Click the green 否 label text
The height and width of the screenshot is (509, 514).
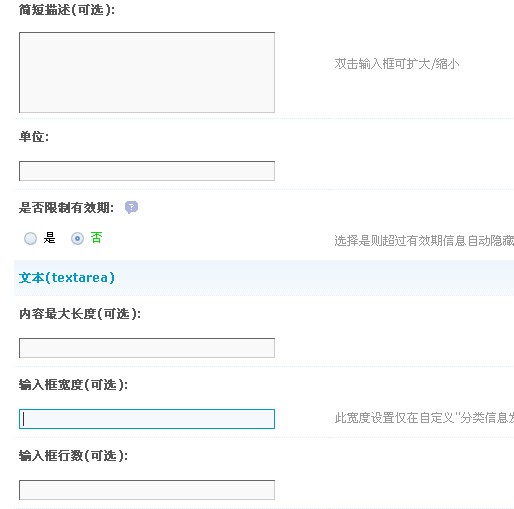click(96, 238)
